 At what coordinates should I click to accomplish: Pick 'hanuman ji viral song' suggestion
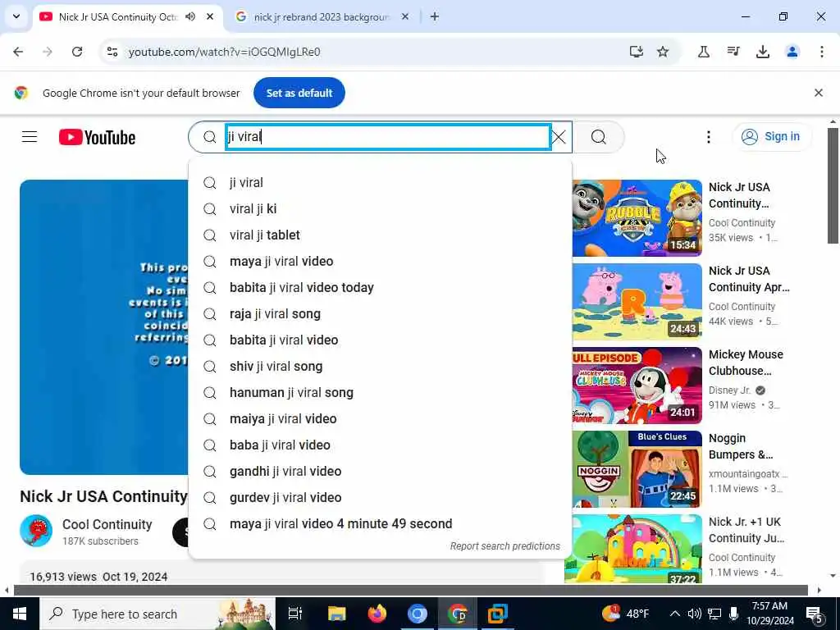click(381, 393)
